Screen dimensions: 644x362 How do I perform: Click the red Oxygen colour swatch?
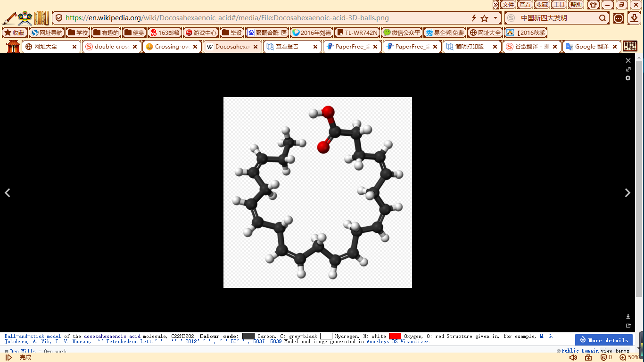pyautogui.click(x=395, y=337)
